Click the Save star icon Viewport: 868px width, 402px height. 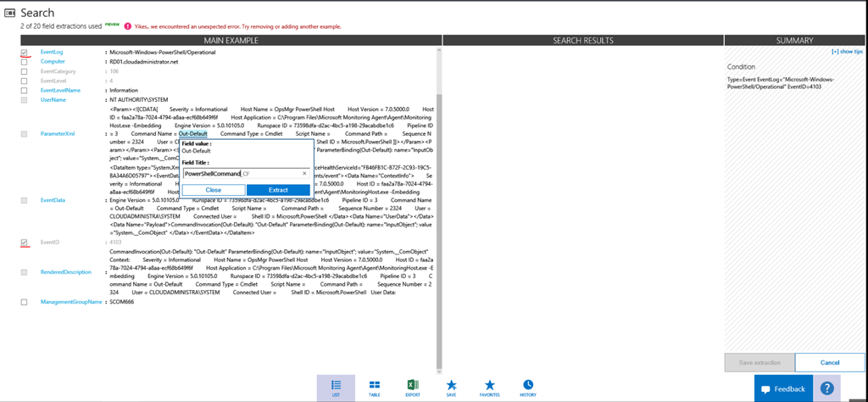[451, 387]
